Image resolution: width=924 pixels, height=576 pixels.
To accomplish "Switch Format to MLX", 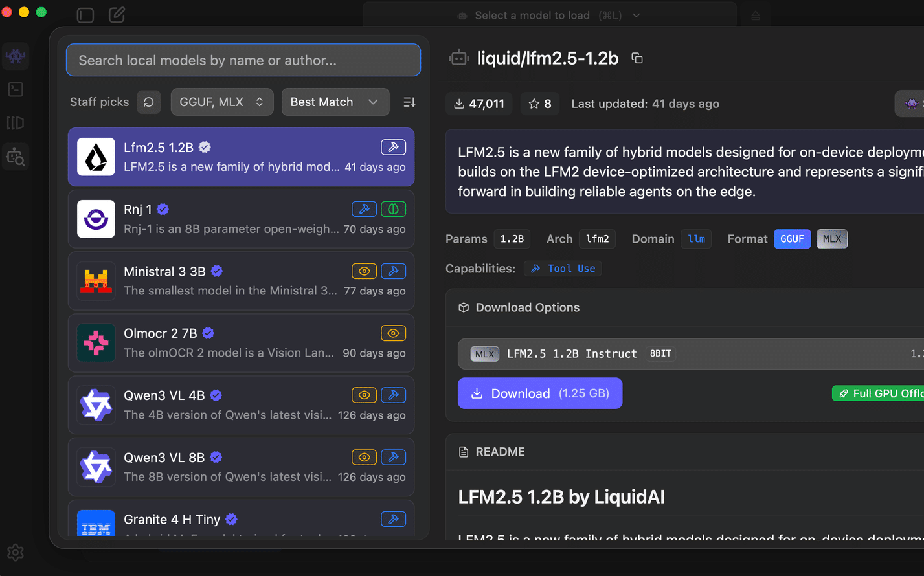I will (x=832, y=239).
